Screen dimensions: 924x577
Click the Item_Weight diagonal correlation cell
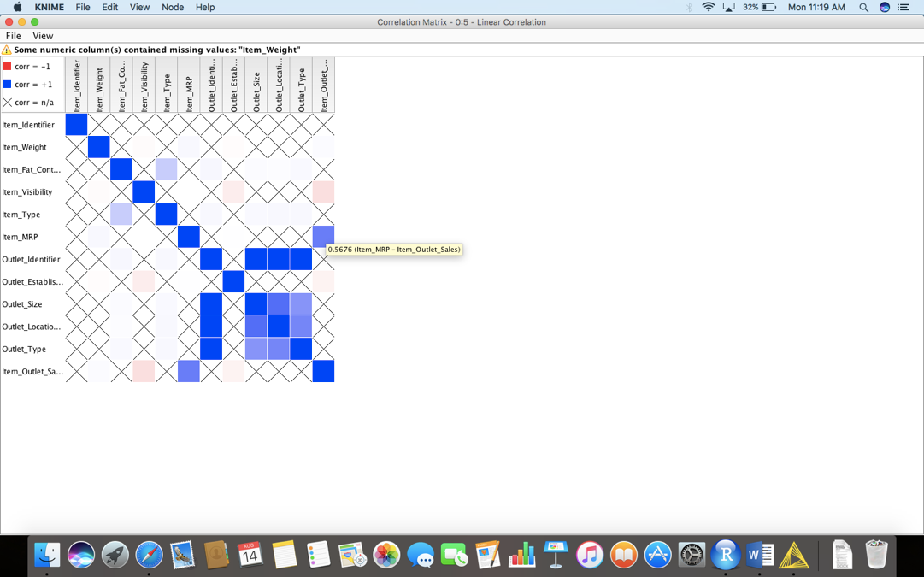coord(99,147)
